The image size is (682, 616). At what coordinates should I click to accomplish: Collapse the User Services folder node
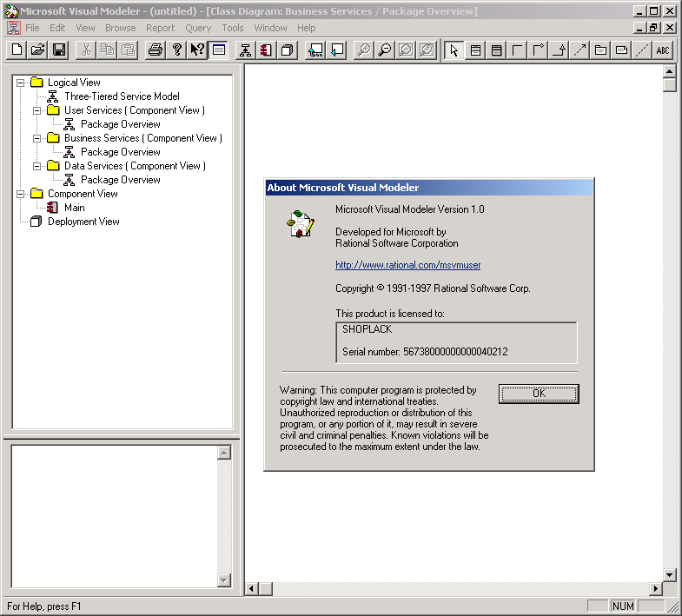click(x=37, y=110)
